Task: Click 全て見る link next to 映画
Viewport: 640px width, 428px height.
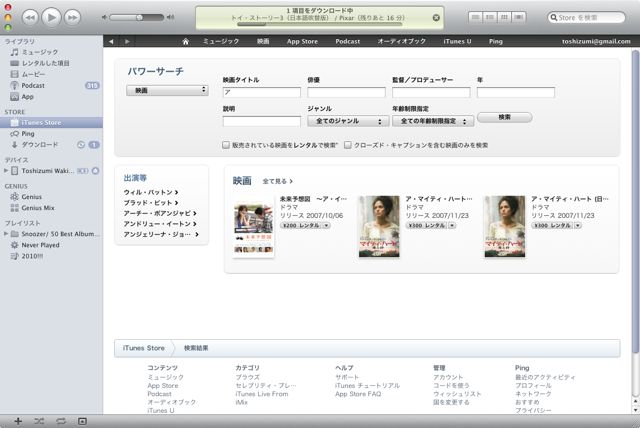Action: 277,181
